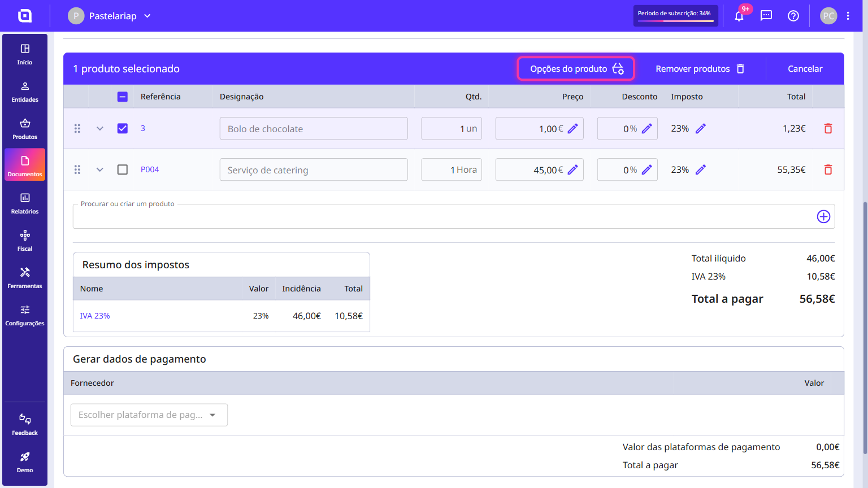868x488 pixels.
Task: Open the Pastelariap company dropdown
Action: click(x=110, y=16)
